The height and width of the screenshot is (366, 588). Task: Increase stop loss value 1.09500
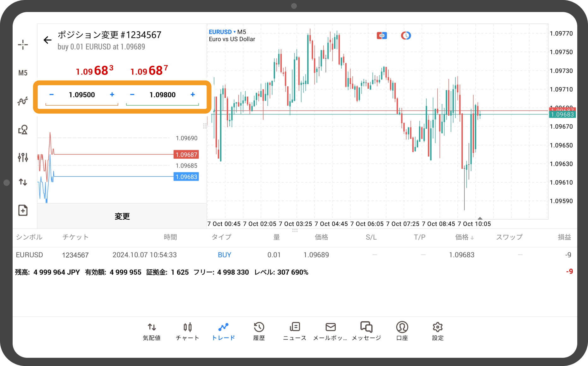112,95
